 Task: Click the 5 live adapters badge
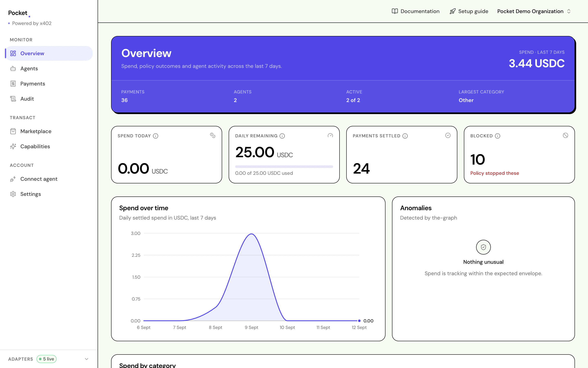click(46, 359)
